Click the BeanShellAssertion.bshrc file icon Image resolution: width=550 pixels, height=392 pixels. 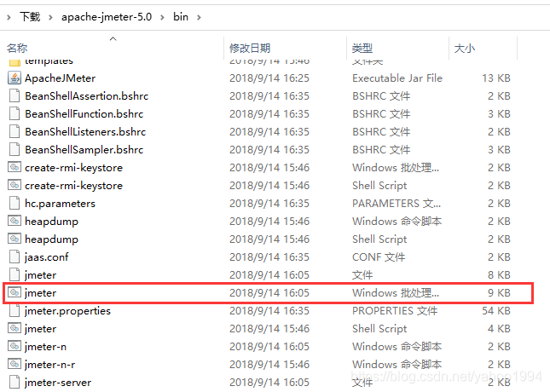(14, 95)
